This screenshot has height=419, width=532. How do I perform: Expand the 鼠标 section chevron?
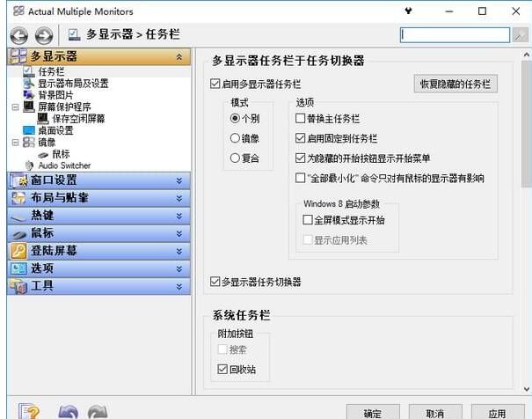[x=179, y=234]
